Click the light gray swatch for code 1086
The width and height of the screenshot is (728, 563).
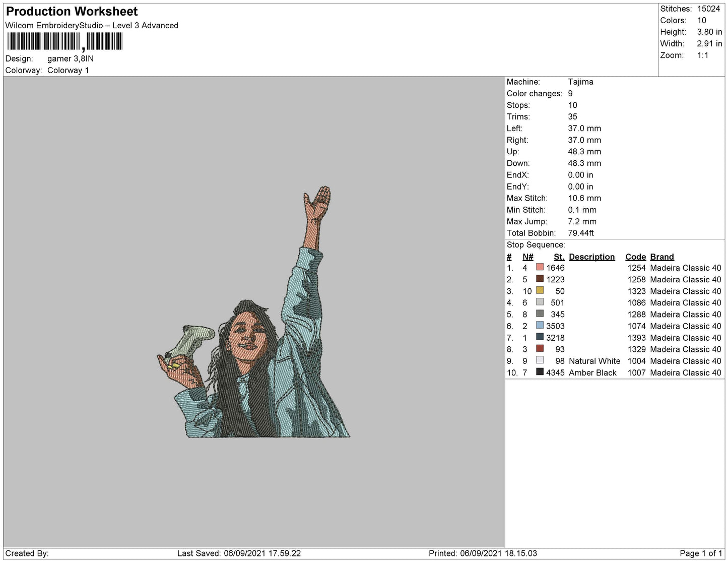540,302
